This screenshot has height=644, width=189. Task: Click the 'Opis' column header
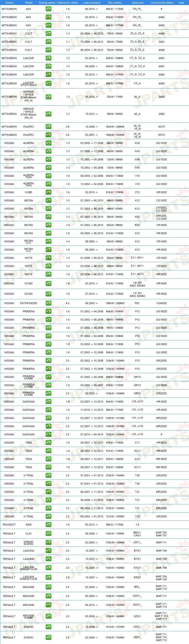pyautogui.click(x=181, y=3)
